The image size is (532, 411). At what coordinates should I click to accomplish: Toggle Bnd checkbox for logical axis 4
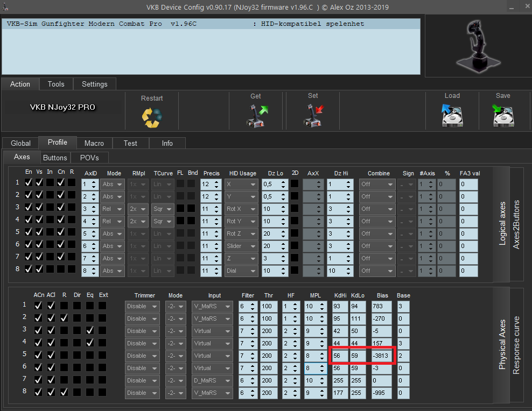click(x=191, y=221)
